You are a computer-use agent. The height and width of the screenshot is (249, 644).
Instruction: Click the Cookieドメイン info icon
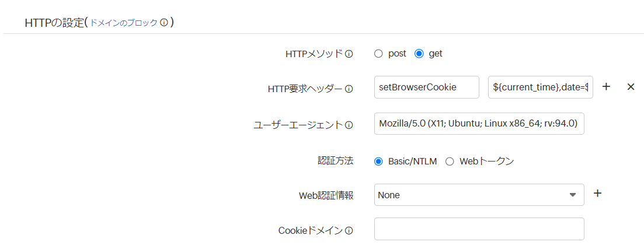point(349,230)
